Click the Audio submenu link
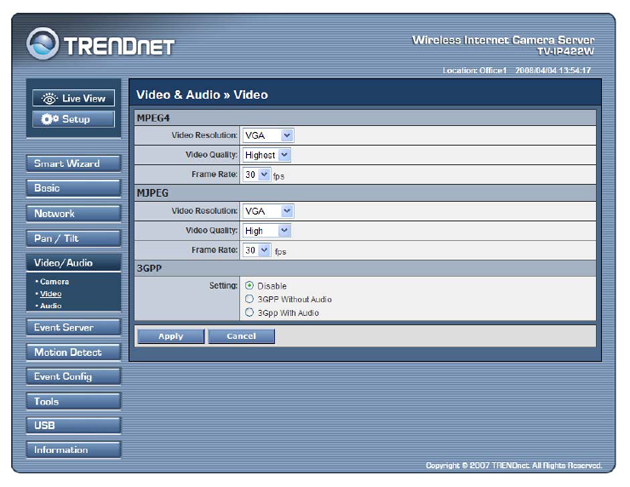Viewport: 630px width, 487px height. pyautogui.click(x=51, y=306)
